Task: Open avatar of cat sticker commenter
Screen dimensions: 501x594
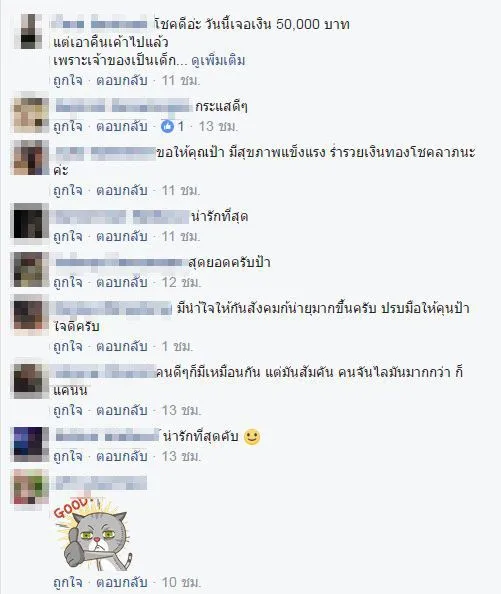Action: click(31, 487)
